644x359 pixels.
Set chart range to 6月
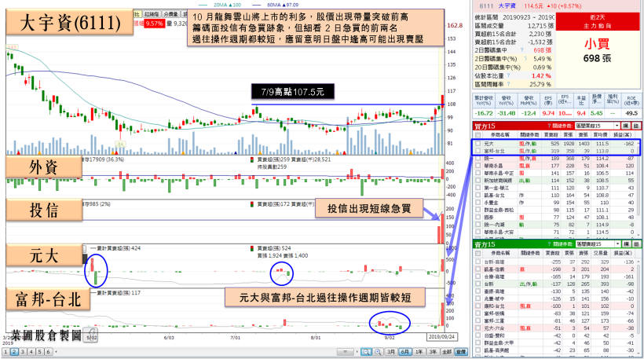405,352
